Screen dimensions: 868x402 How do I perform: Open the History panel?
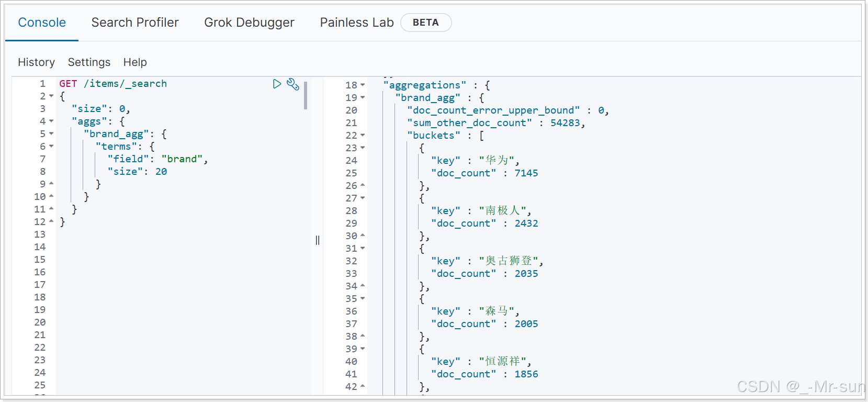point(36,62)
